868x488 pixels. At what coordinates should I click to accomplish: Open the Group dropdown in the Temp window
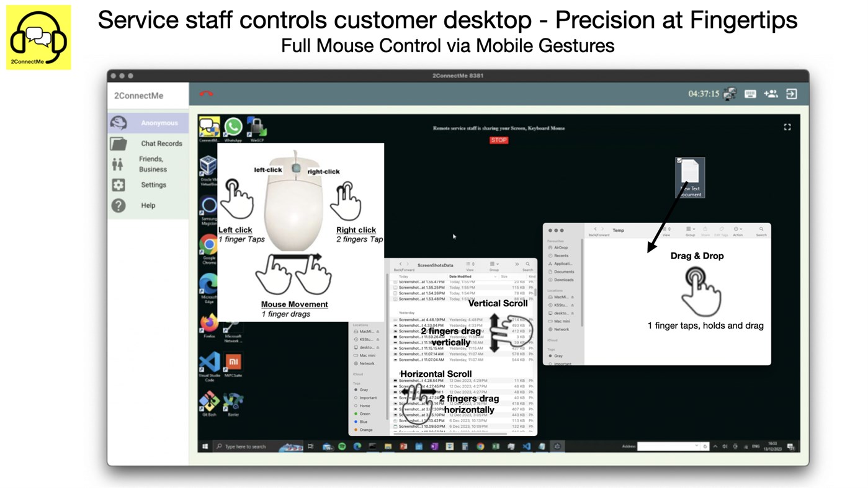tap(691, 229)
